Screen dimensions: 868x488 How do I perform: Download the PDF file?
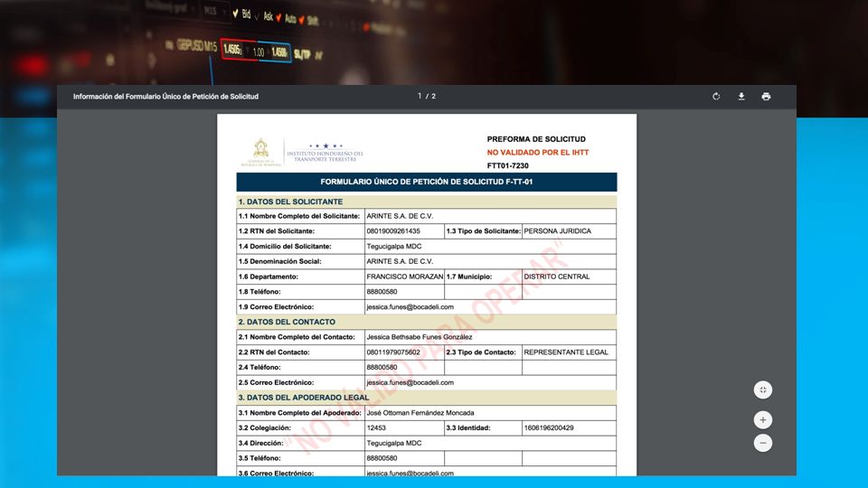pos(741,97)
